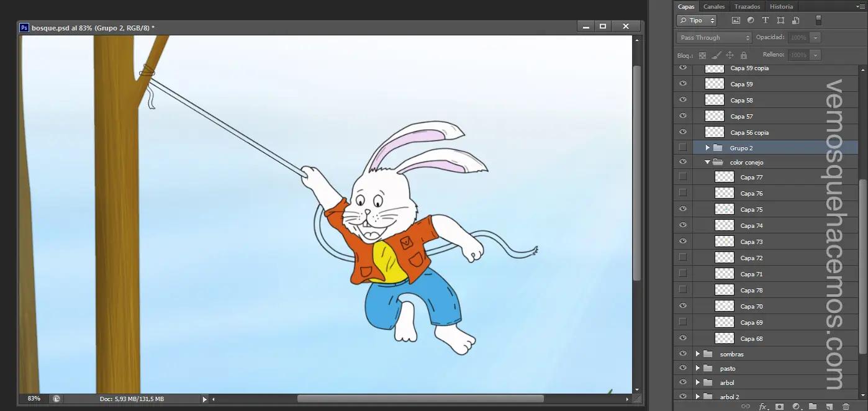Show hidden layer Capa 77
The height and width of the screenshot is (411, 868).
[683, 177]
